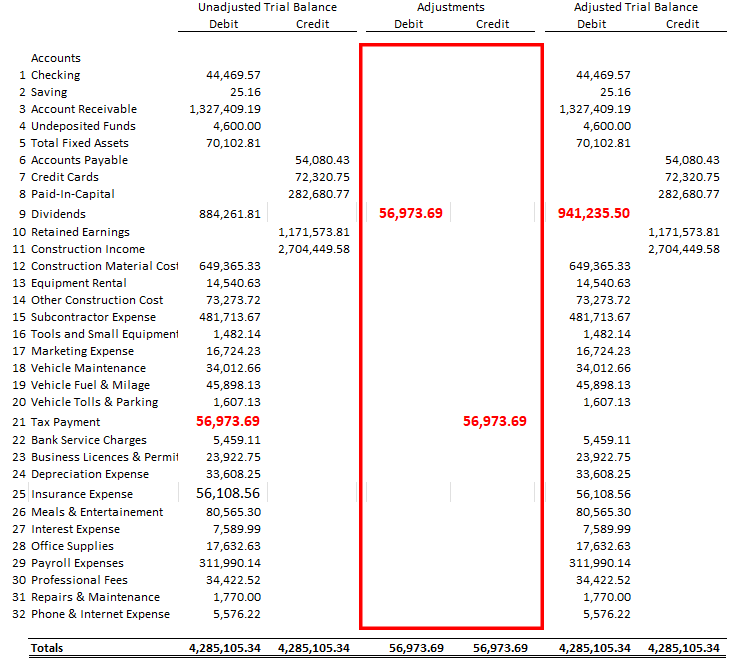Select the Totals row label
Viewport: 752px width, 661px height.
[x=47, y=648]
